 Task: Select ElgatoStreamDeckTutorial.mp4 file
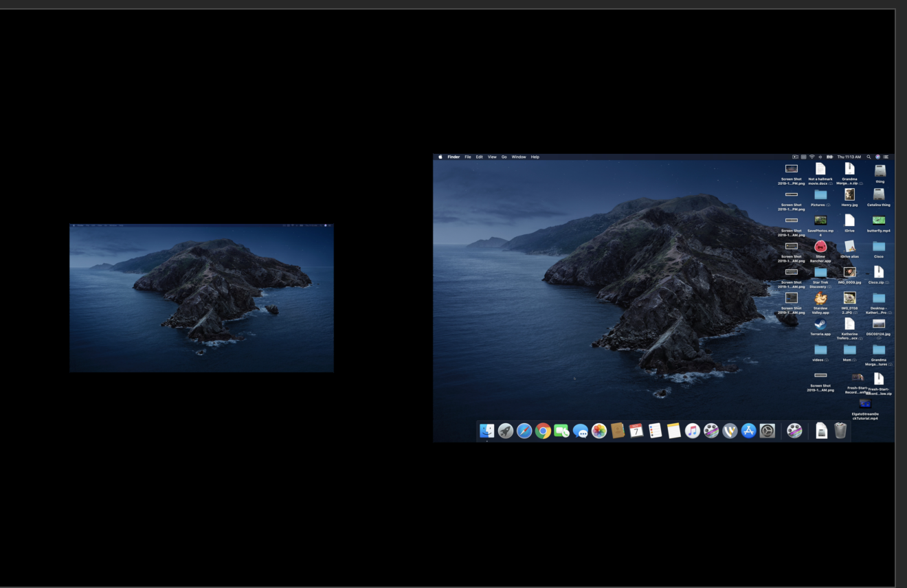click(864, 404)
